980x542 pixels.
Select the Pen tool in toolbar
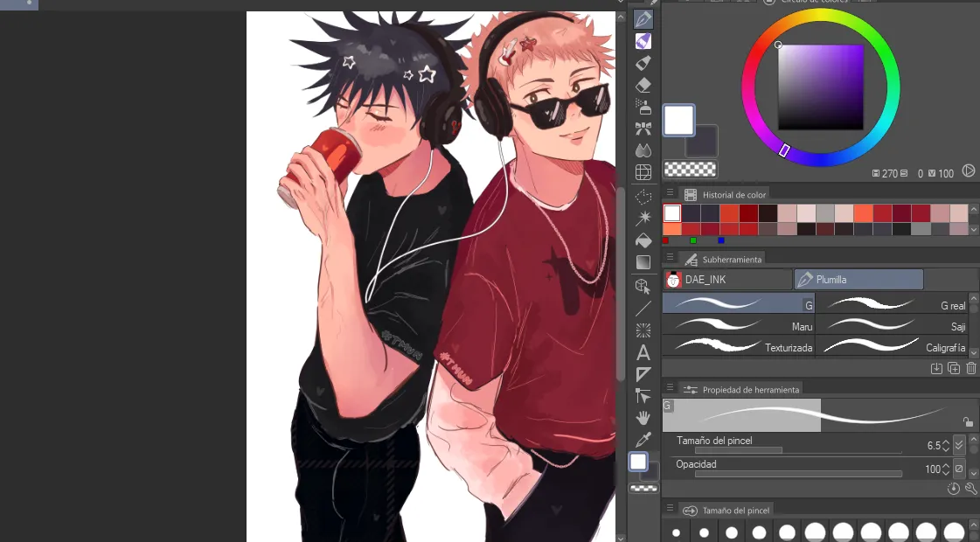pyautogui.click(x=643, y=18)
